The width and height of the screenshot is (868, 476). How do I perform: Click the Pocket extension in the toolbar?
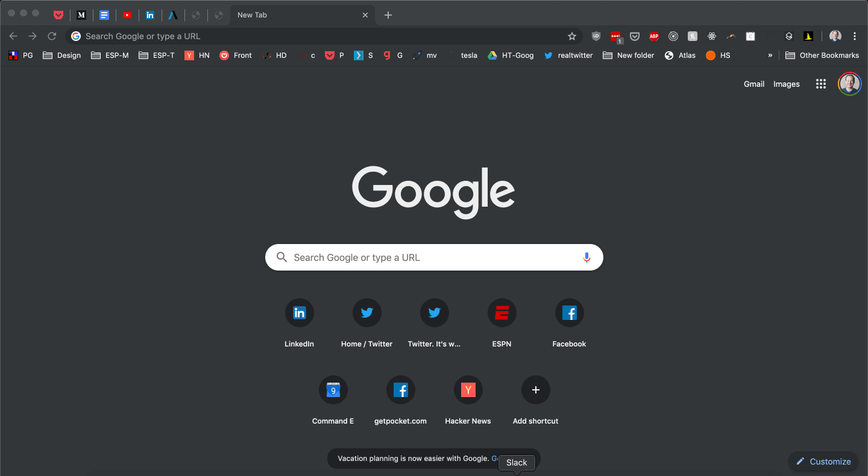pos(635,36)
